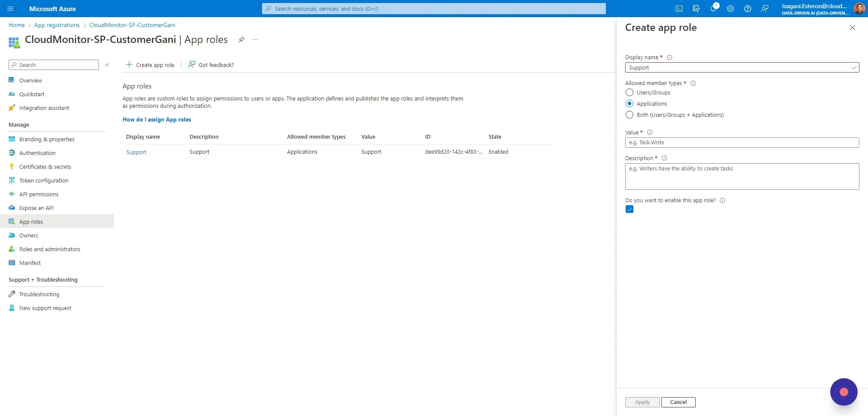
Task: Open Token configuration
Action: [43, 180]
